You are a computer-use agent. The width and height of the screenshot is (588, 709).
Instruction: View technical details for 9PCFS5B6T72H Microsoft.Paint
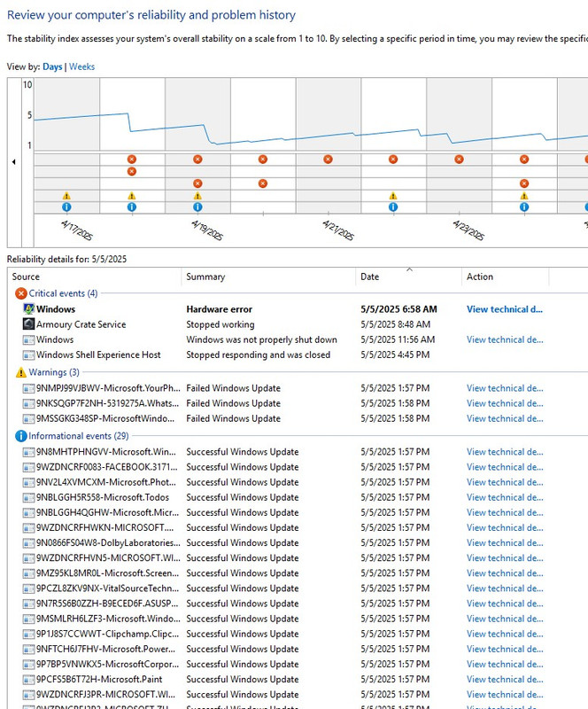point(505,679)
